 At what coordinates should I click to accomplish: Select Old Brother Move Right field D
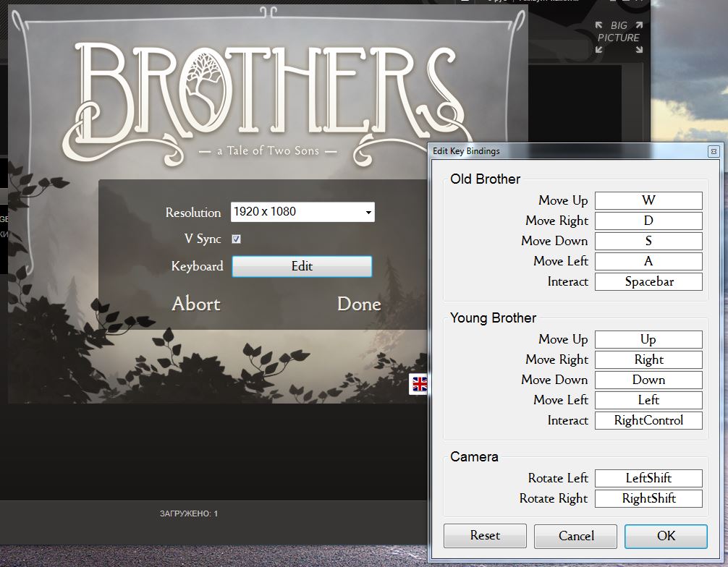(648, 221)
